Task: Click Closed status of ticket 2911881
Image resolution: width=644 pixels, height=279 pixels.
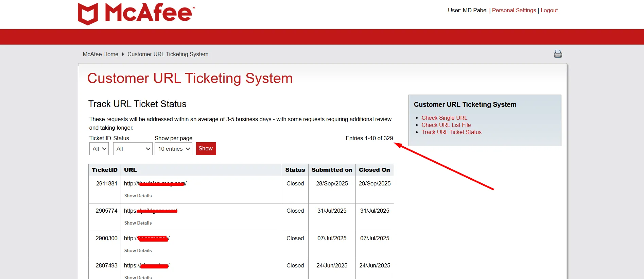Action: (295, 183)
